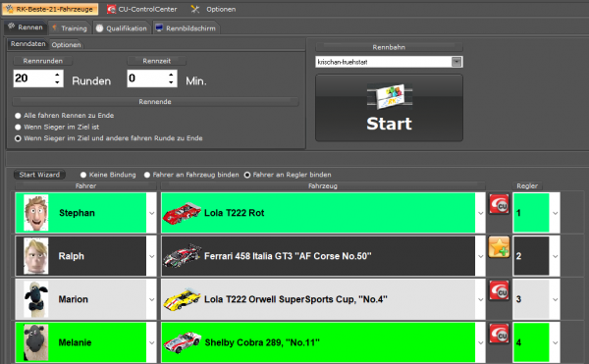Viewport: 589px width, 364px height.
Task: Switch to the Qualifikation tab
Action: [122, 28]
